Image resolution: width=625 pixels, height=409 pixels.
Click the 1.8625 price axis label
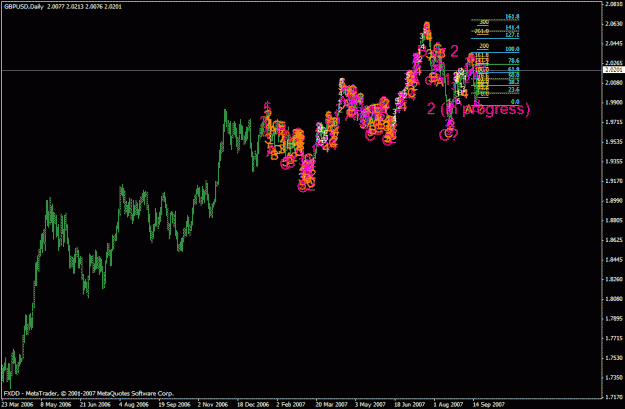pos(614,240)
